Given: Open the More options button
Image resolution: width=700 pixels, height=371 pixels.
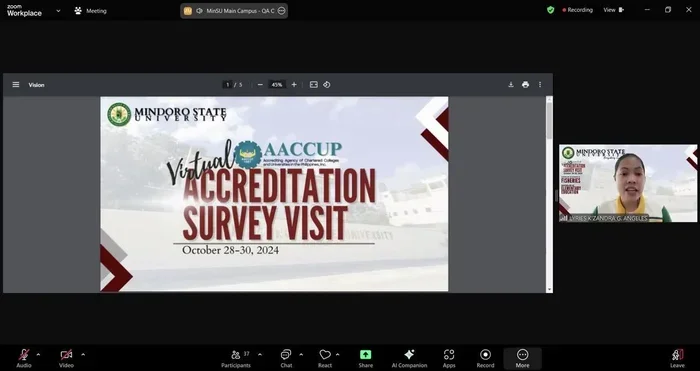Looking at the screenshot, I should pos(522,358).
